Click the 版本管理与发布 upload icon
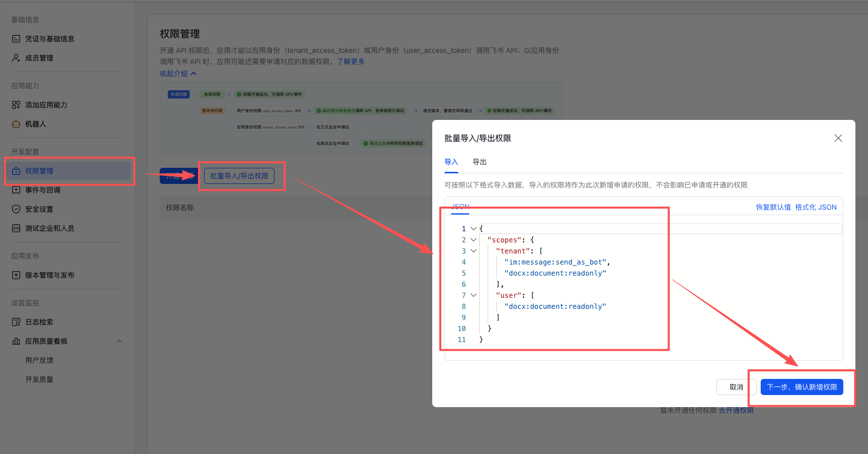Image resolution: width=868 pixels, height=454 pixels. click(16, 275)
